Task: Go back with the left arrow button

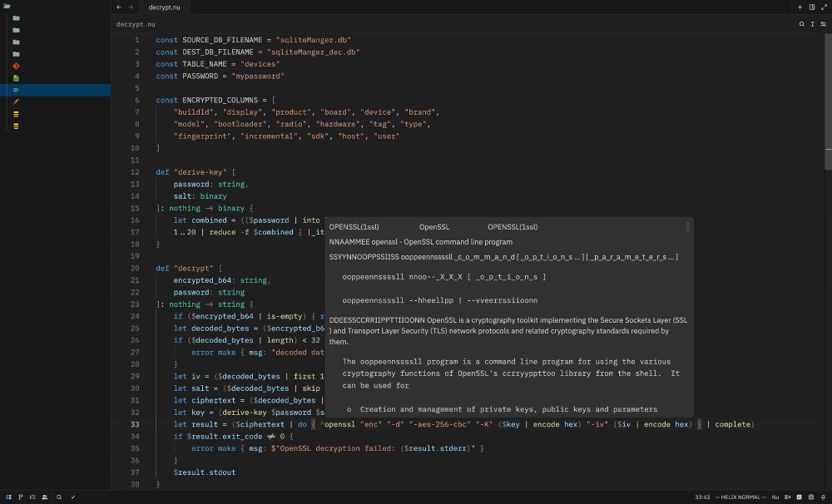Action: (119, 7)
